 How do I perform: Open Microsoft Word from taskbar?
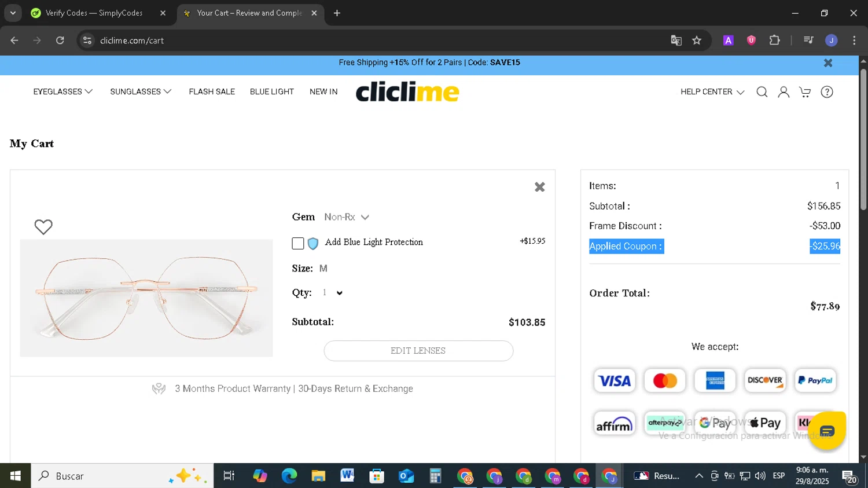pos(347,476)
